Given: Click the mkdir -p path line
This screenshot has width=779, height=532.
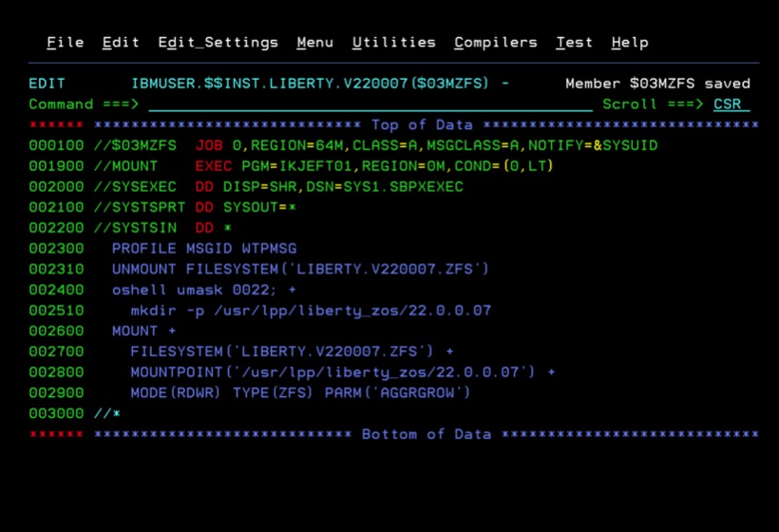Looking at the screenshot, I should (311, 311).
